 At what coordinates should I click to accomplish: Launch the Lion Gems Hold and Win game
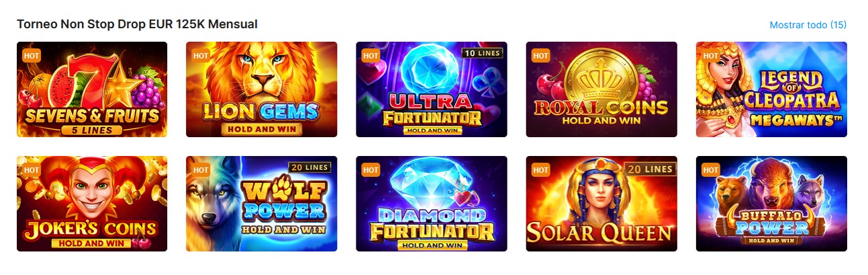(x=262, y=89)
